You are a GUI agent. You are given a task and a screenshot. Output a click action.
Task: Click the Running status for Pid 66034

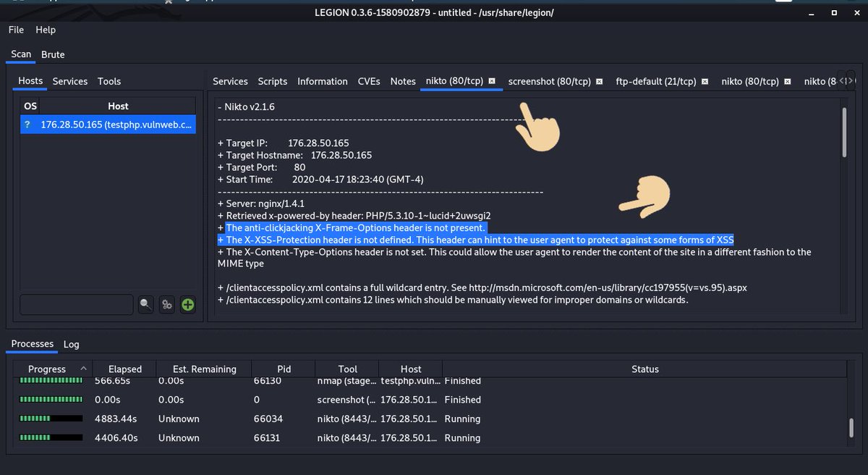pyautogui.click(x=463, y=419)
